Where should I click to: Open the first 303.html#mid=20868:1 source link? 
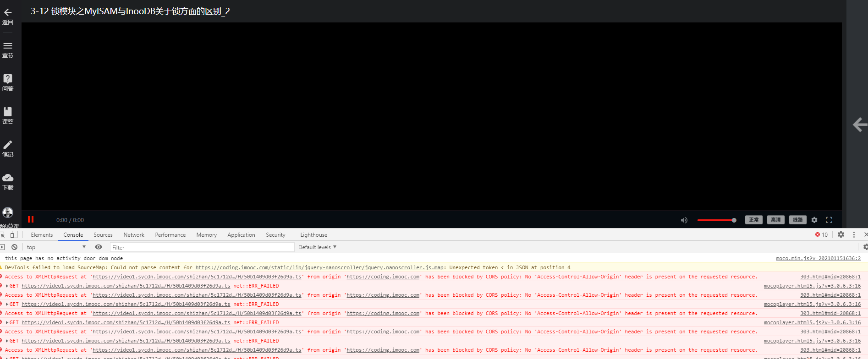tap(830, 277)
